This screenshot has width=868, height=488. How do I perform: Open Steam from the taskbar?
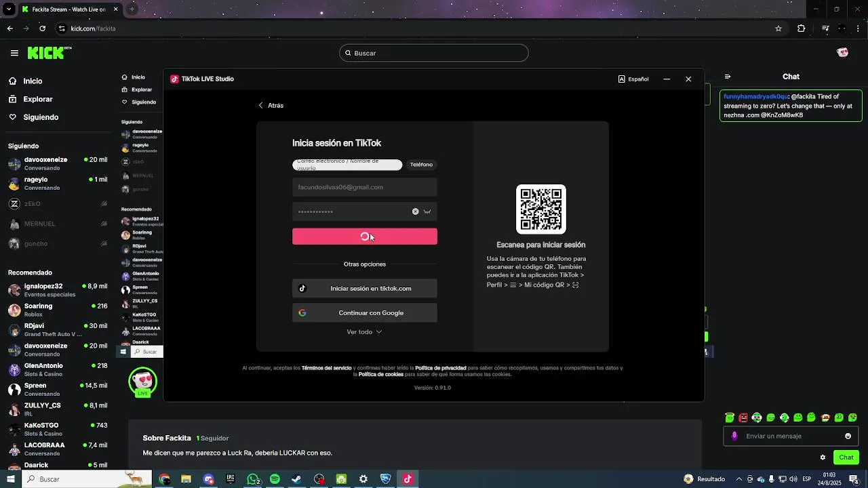[296, 479]
